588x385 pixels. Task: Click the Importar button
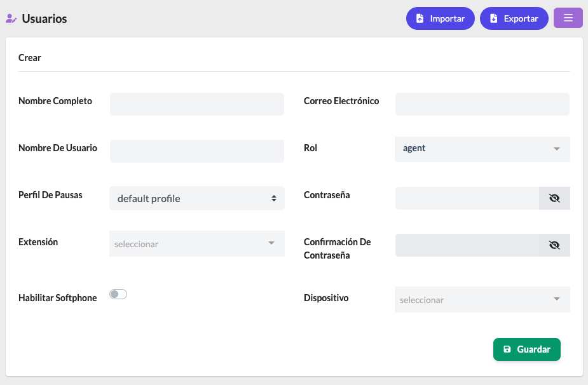[441, 18]
